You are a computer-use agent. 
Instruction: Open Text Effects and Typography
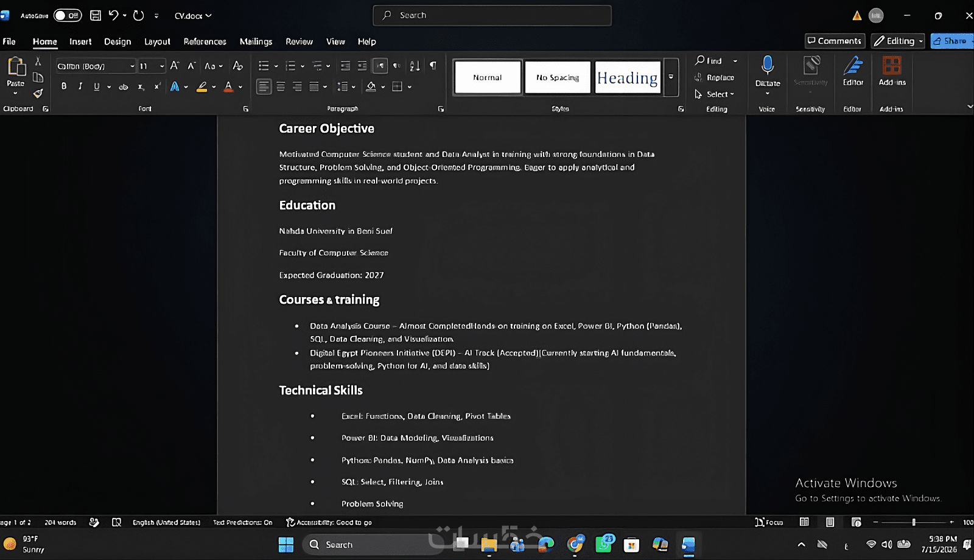click(175, 86)
